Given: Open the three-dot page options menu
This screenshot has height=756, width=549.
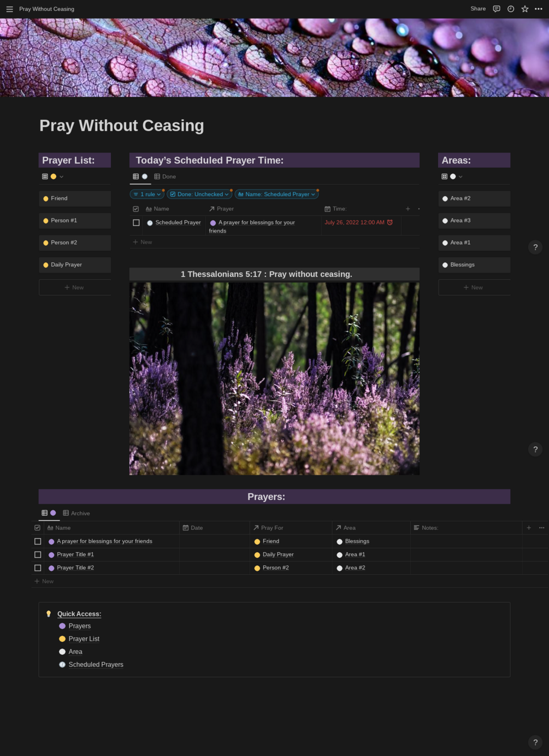Looking at the screenshot, I should 539,9.
